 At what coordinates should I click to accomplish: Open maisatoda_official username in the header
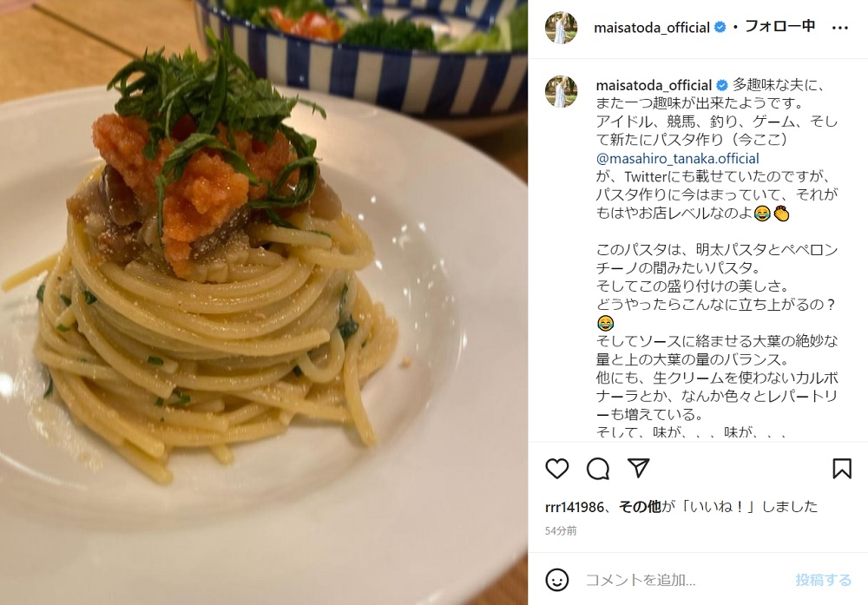(652, 27)
